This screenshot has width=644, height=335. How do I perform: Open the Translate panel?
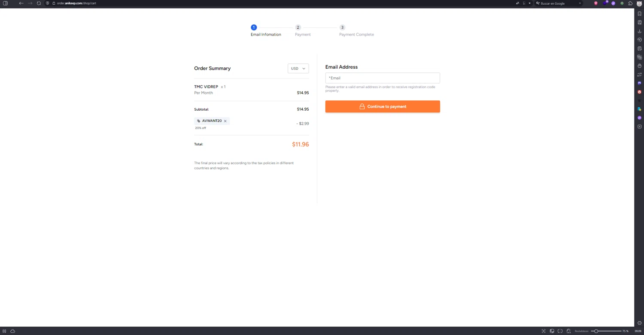639,57
